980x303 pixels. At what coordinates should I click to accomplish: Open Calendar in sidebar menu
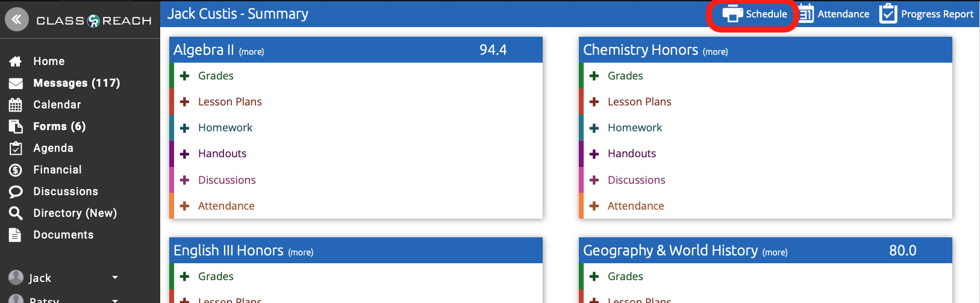57,105
